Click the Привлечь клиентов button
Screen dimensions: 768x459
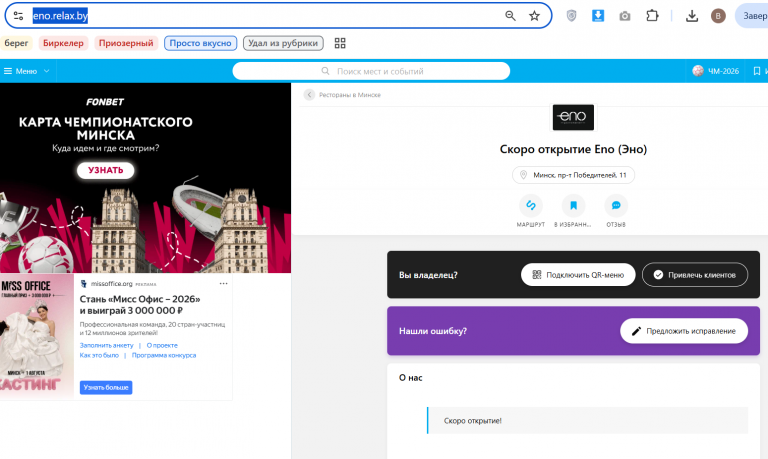point(695,275)
